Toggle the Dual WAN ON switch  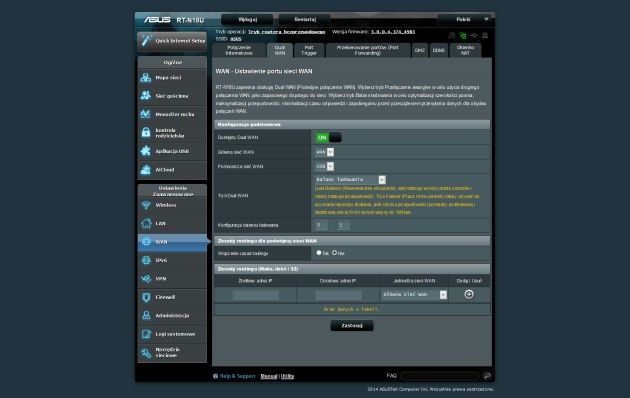coord(328,138)
